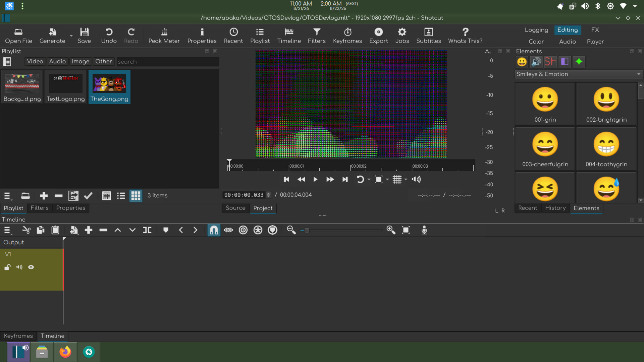Select the speaker category icon in Elements
Image resolution: width=644 pixels, height=362 pixels.
[536, 62]
